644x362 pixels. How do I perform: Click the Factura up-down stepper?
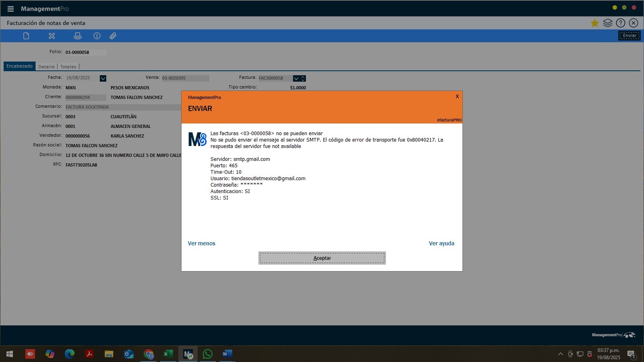tap(303, 78)
